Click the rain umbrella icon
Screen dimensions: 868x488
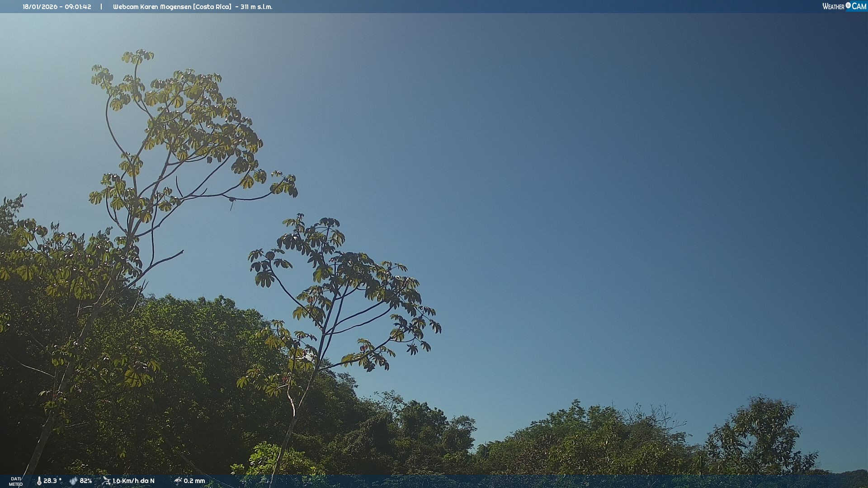click(x=178, y=481)
